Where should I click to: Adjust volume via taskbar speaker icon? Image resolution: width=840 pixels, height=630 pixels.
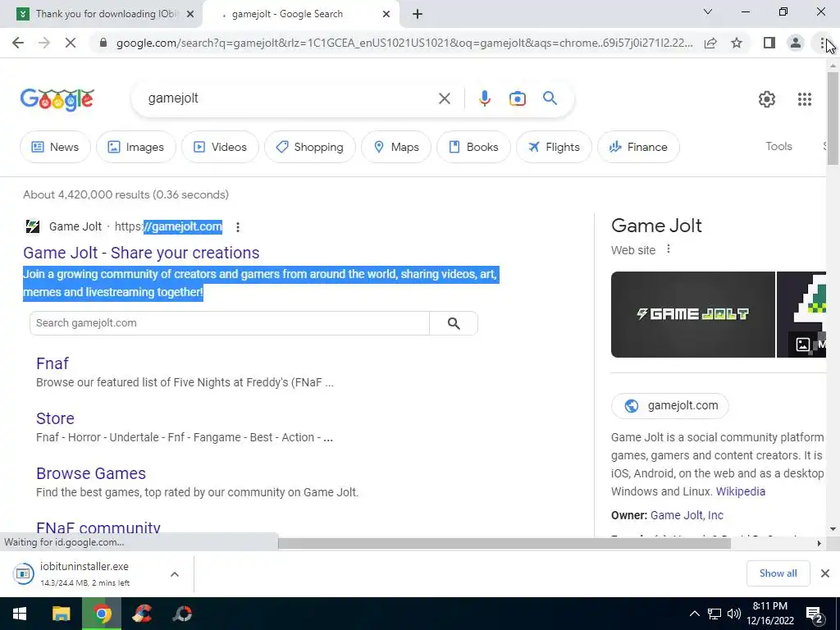coord(734,614)
